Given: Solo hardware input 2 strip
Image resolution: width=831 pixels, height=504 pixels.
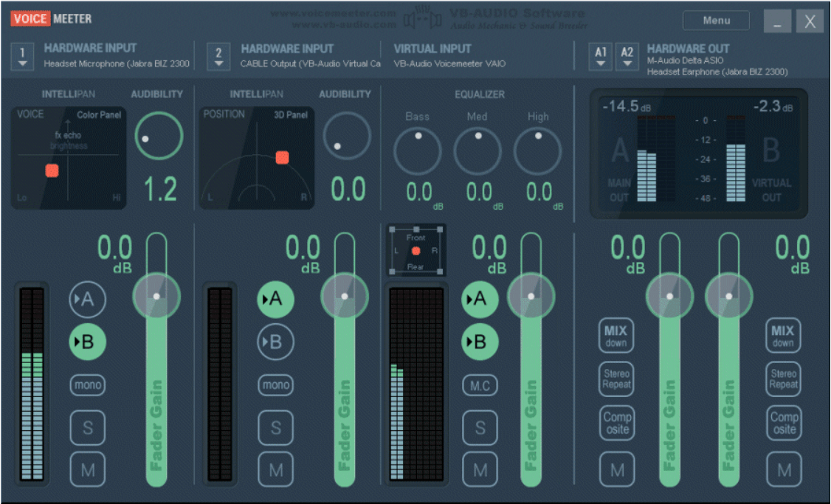Looking at the screenshot, I should tap(275, 427).
